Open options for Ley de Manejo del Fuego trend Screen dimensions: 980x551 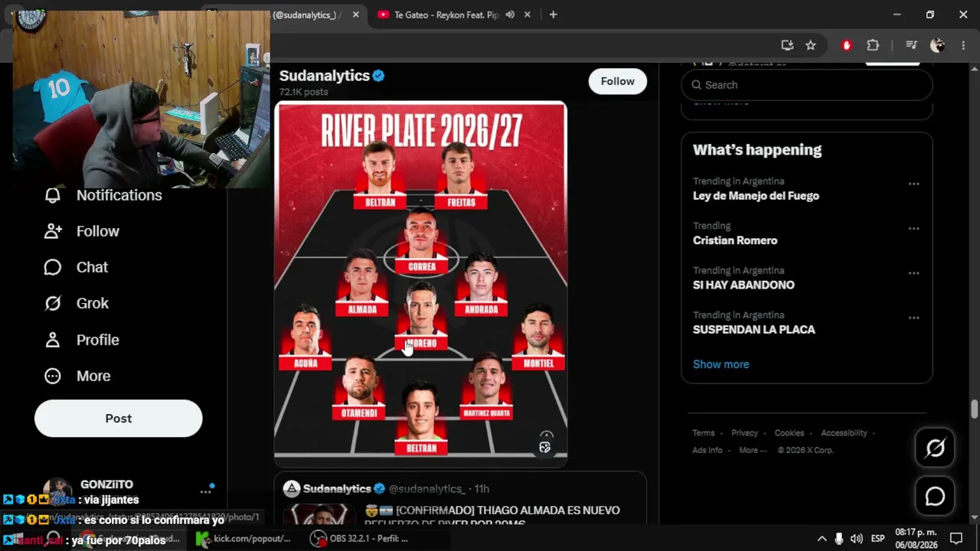pos(913,184)
